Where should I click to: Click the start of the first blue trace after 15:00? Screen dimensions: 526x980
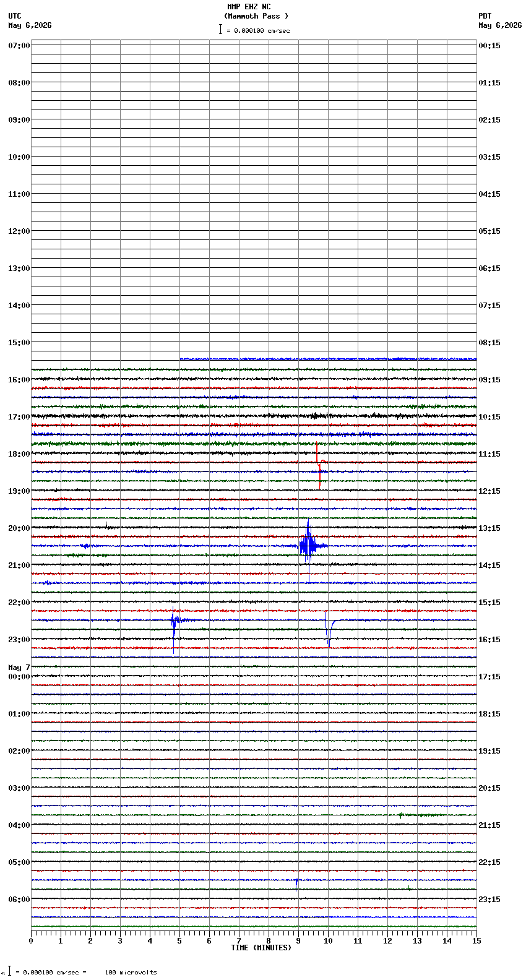181,359
